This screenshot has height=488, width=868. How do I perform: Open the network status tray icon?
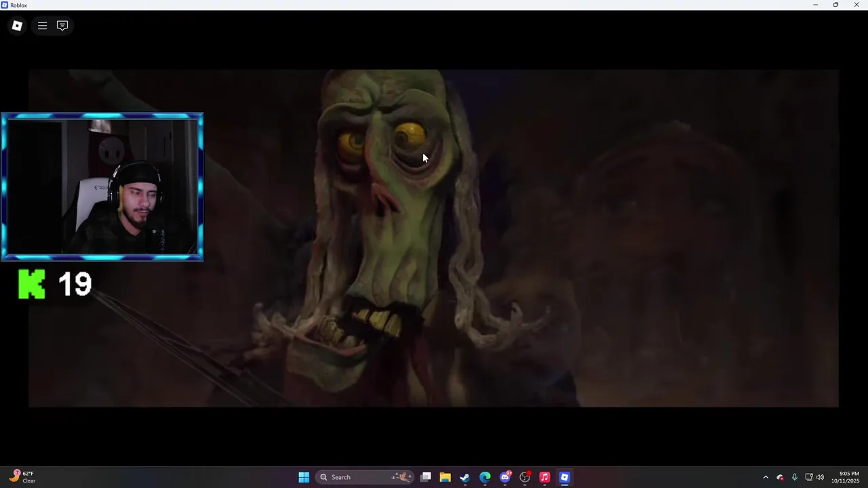tap(808, 477)
